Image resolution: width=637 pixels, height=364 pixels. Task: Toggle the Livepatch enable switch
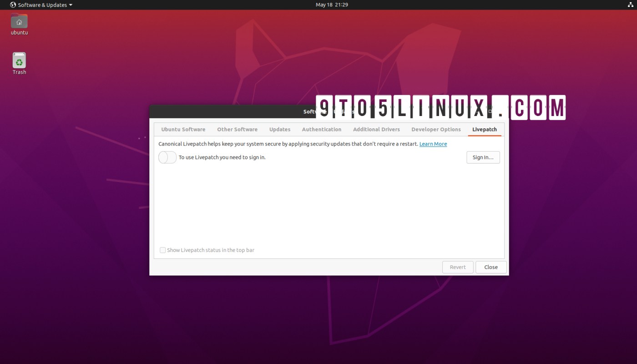pyautogui.click(x=167, y=157)
